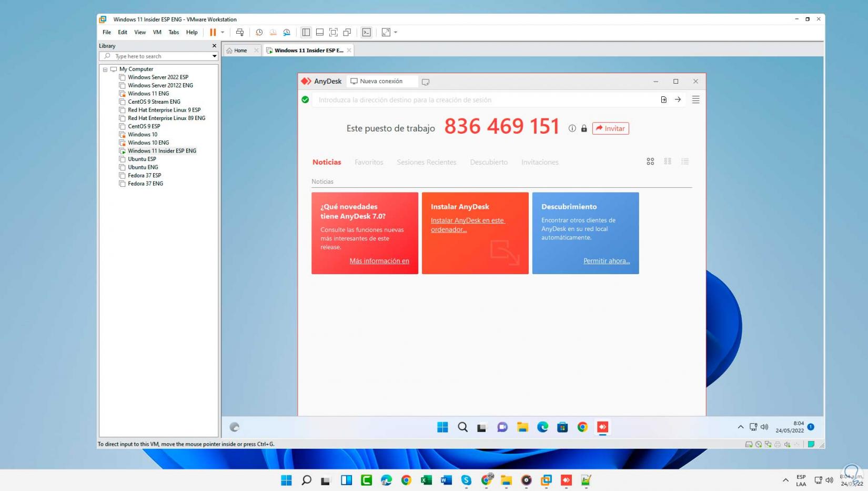Open Microsoft Store in the guest taskbar

coord(563,427)
